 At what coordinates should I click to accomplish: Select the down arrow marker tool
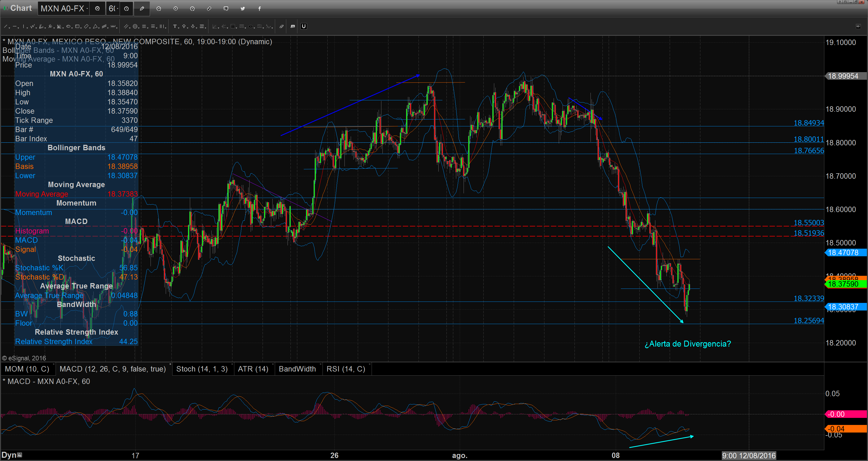(x=193, y=26)
